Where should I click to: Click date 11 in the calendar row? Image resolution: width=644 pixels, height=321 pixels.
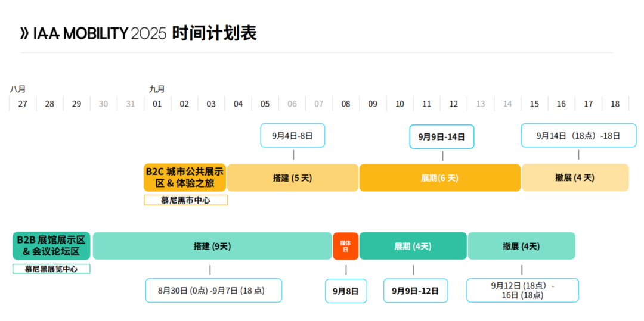click(427, 104)
